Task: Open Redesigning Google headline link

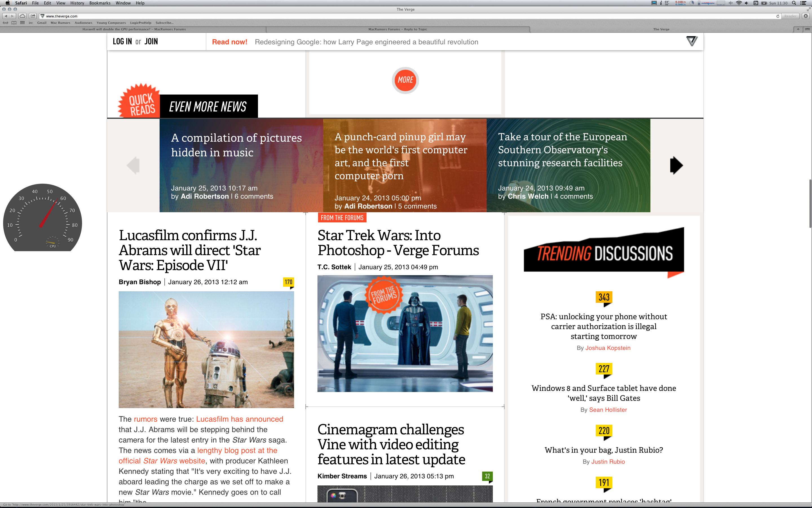Action: coord(367,42)
